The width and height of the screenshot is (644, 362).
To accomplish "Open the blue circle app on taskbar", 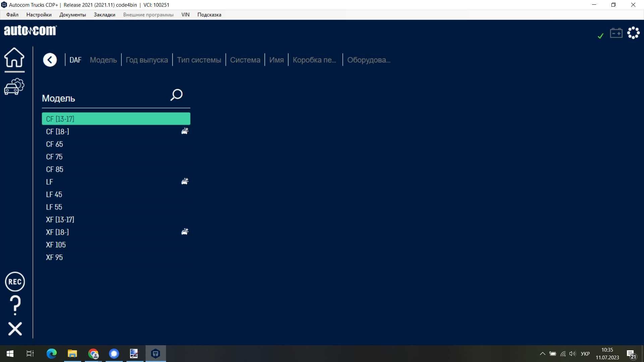I will click(x=114, y=354).
